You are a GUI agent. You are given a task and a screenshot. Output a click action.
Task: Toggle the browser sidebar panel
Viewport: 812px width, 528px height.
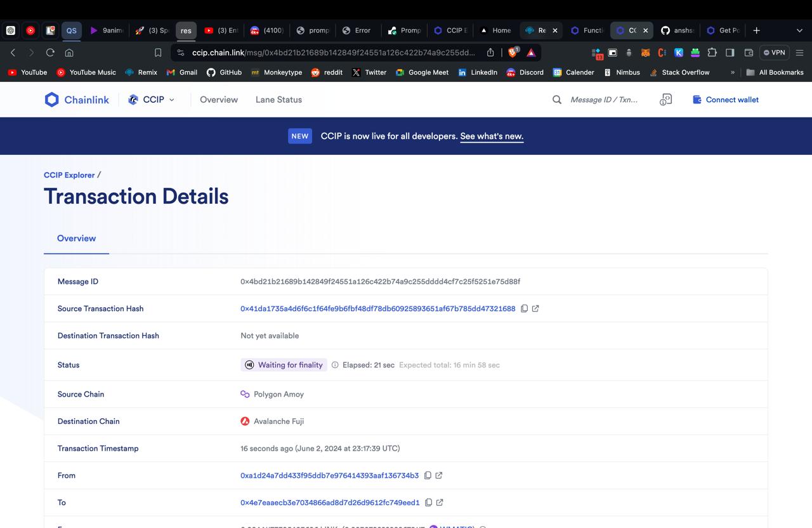point(730,53)
